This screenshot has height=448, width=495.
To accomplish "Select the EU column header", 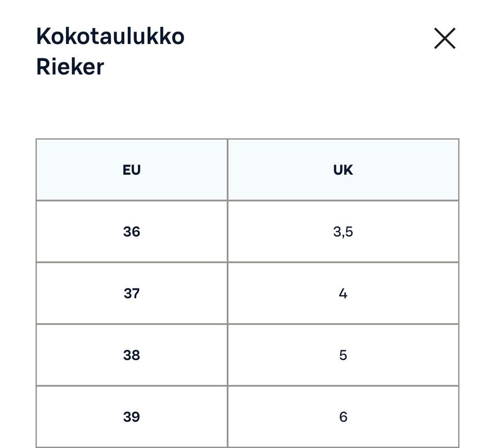I will pos(131,169).
